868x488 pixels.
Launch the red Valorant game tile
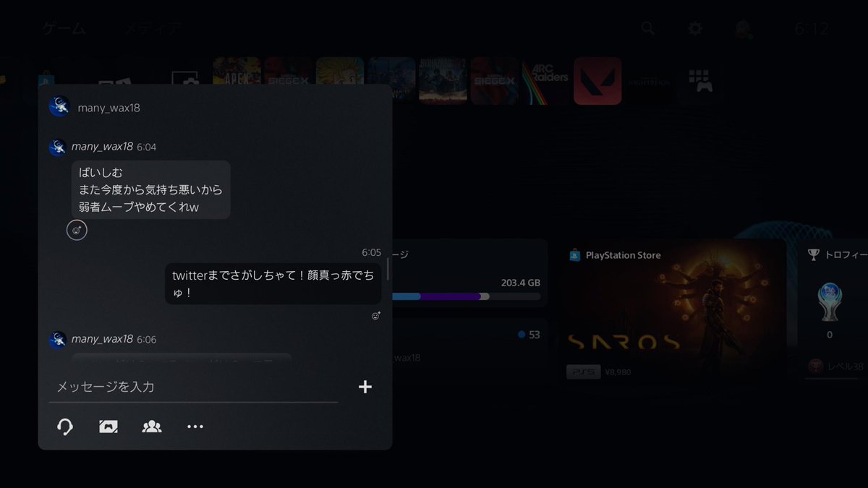597,81
